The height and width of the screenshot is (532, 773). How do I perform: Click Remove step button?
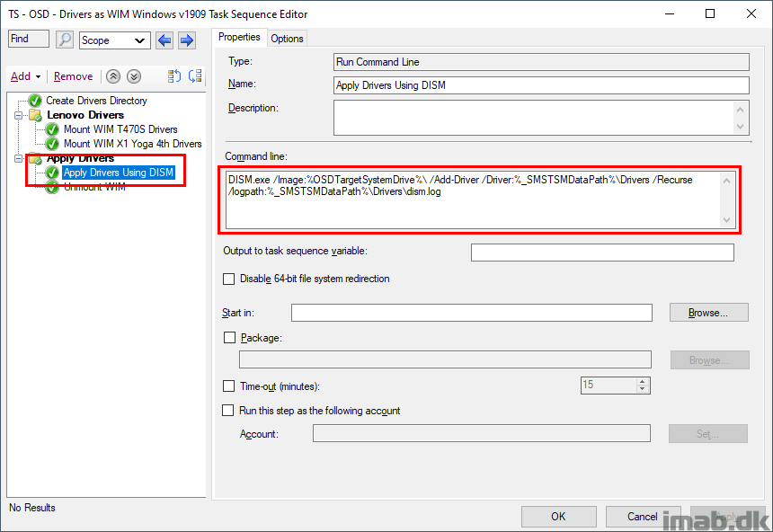pyautogui.click(x=73, y=76)
